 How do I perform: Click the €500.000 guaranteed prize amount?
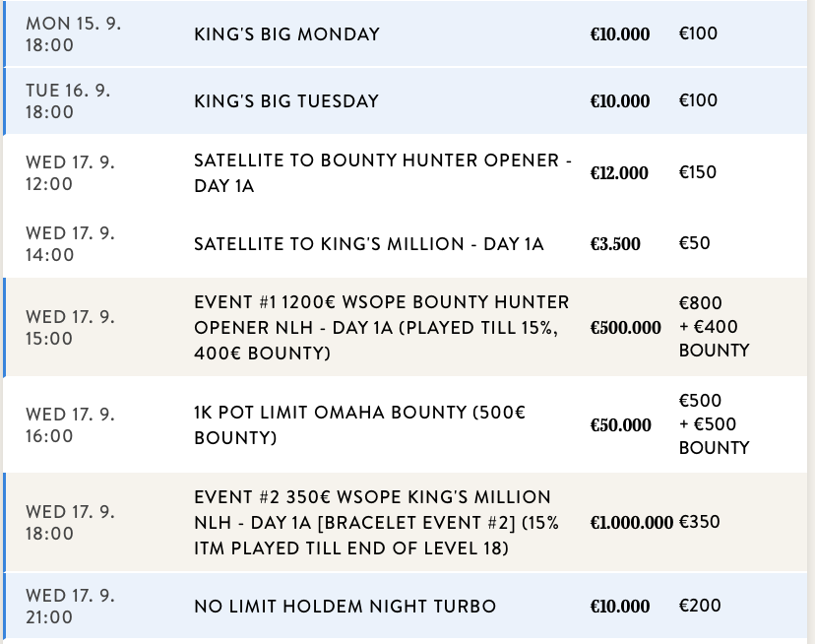click(625, 327)
